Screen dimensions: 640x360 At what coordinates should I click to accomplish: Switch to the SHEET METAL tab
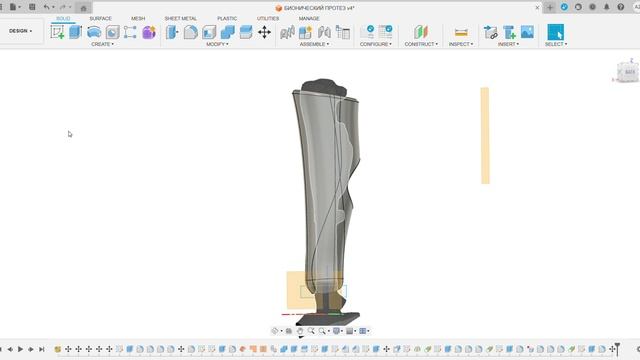coord(180,19)
